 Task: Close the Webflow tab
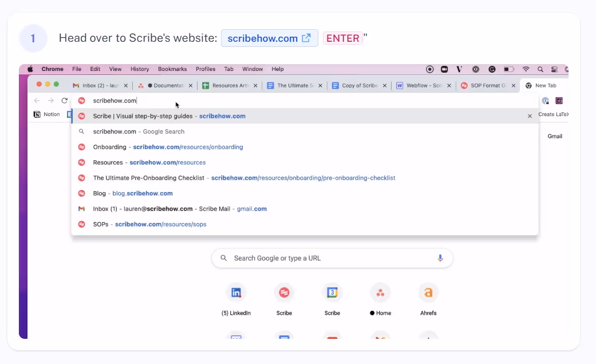(449, 85)
